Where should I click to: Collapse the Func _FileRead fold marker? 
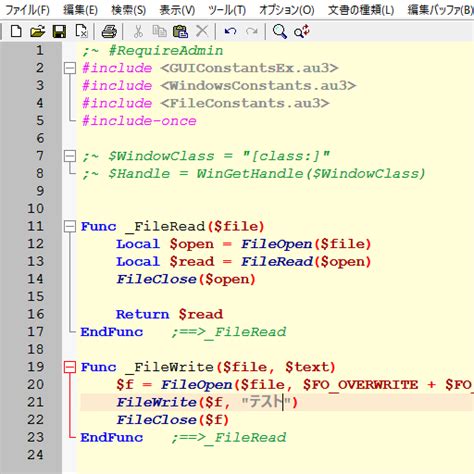69,227
